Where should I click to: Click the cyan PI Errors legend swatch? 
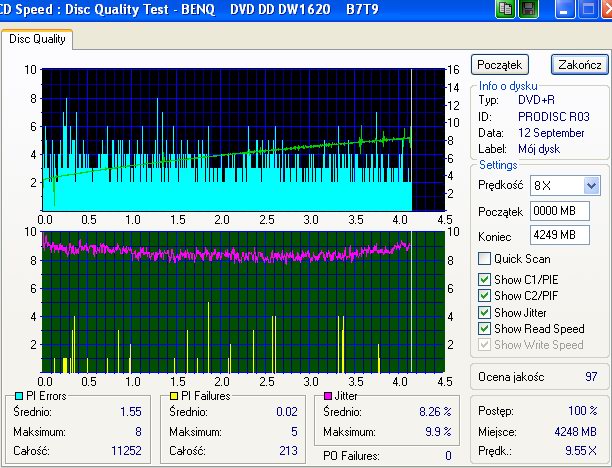click(18, 396)
